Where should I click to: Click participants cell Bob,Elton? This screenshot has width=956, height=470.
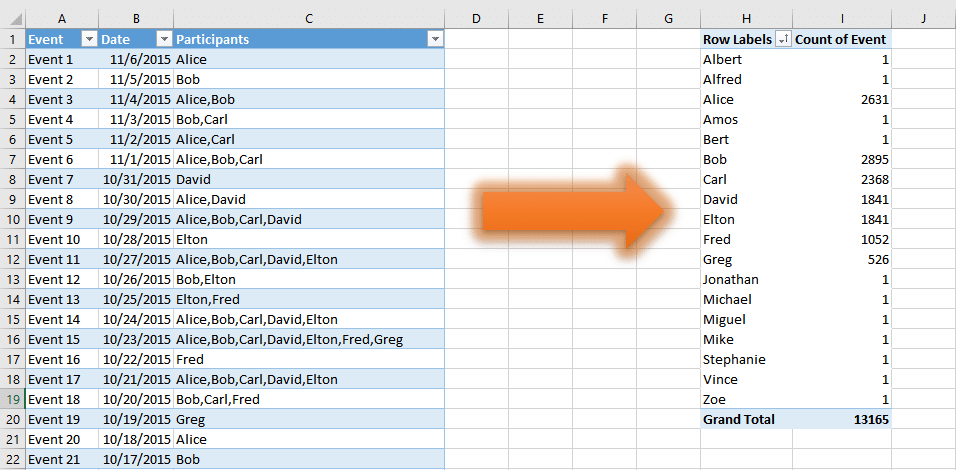[x=309, y=279]
